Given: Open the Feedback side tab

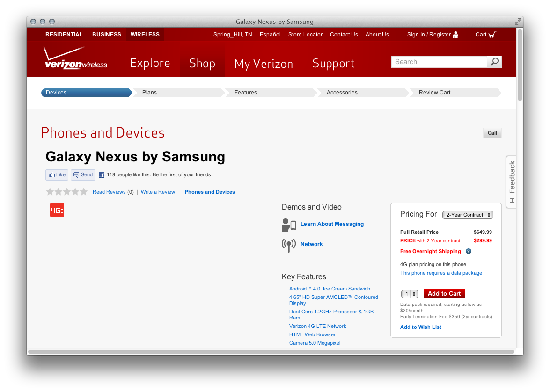Looking at the screenshot, I should coord(512,181).
